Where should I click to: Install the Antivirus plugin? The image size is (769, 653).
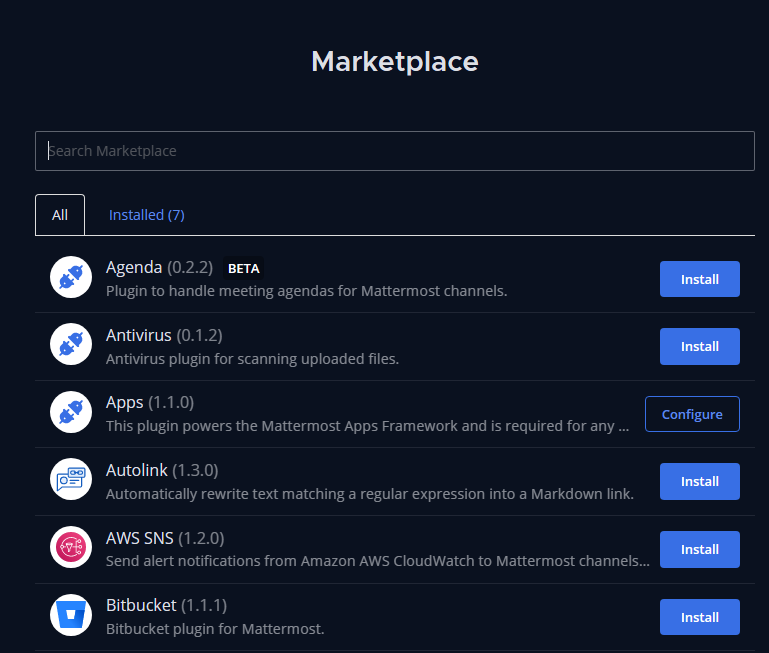click(700, 346)
